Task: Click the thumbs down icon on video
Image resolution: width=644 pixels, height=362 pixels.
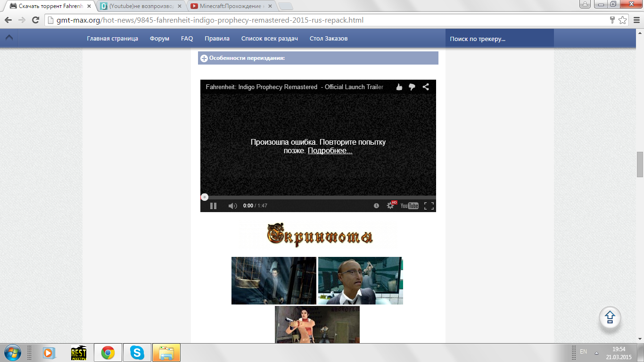Action: click(x=412, y=87)
